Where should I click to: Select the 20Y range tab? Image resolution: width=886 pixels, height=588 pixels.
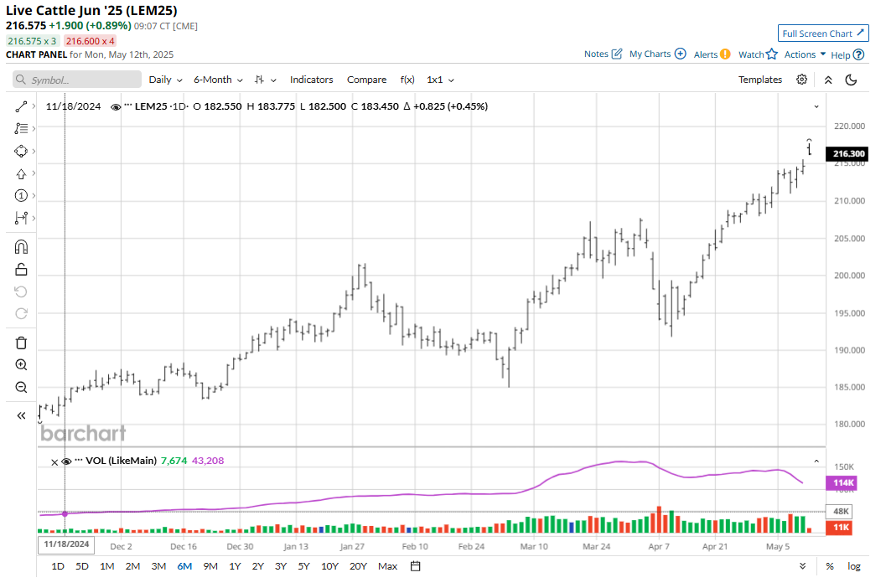[x=358, y=566]
